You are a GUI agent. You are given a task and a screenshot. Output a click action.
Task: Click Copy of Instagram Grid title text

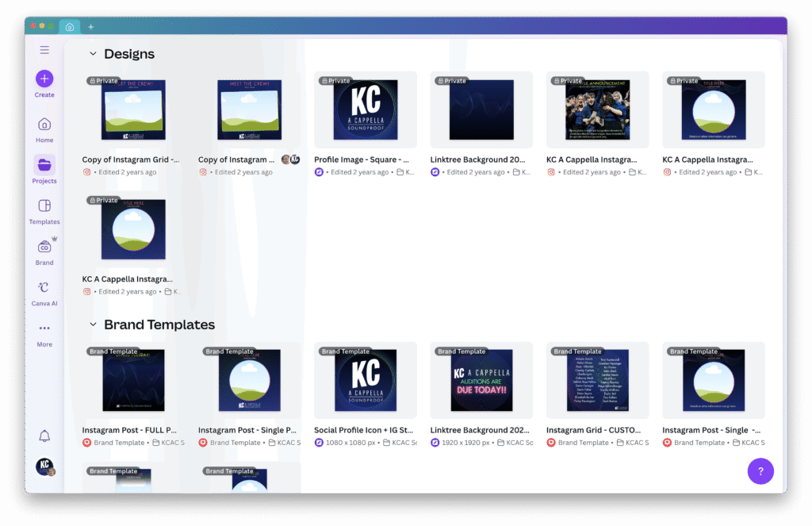tap(131, 159)
